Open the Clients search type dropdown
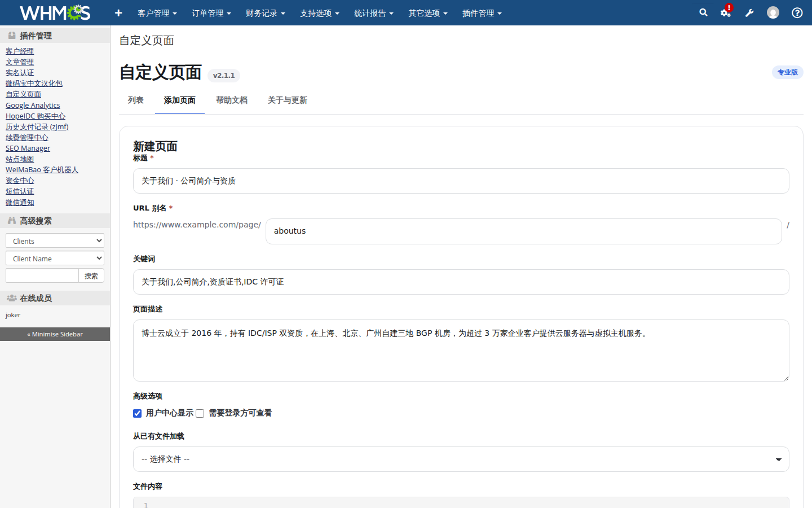This screenshot has height=508, width=812. point(55,240)
